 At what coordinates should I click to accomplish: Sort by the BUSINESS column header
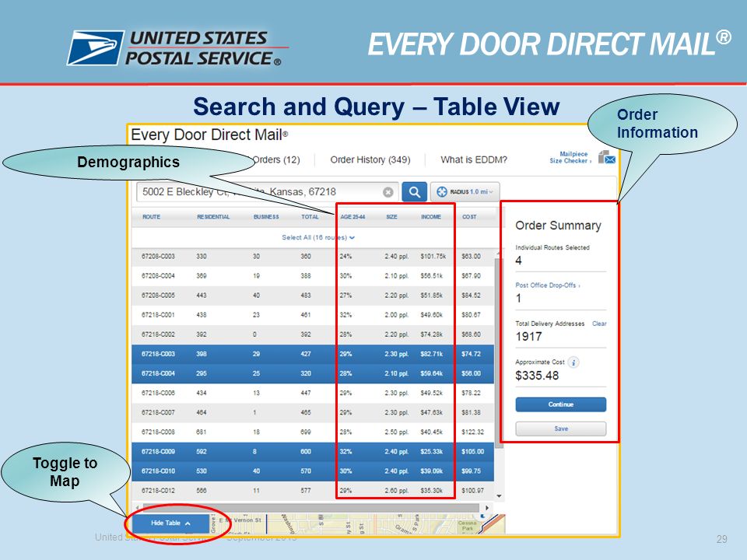[266, 217]
